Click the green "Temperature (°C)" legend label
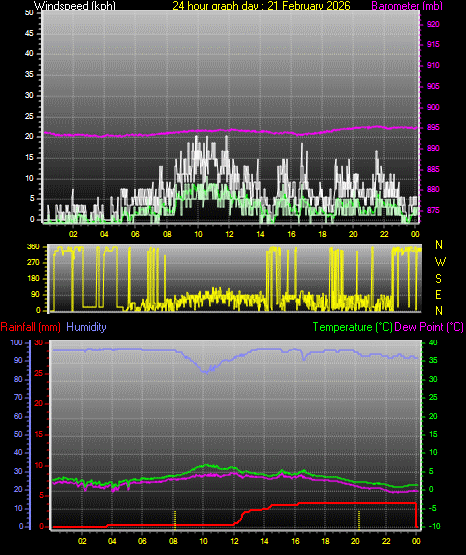The width and height of the screenshot is (466, 555). (352, 327)
